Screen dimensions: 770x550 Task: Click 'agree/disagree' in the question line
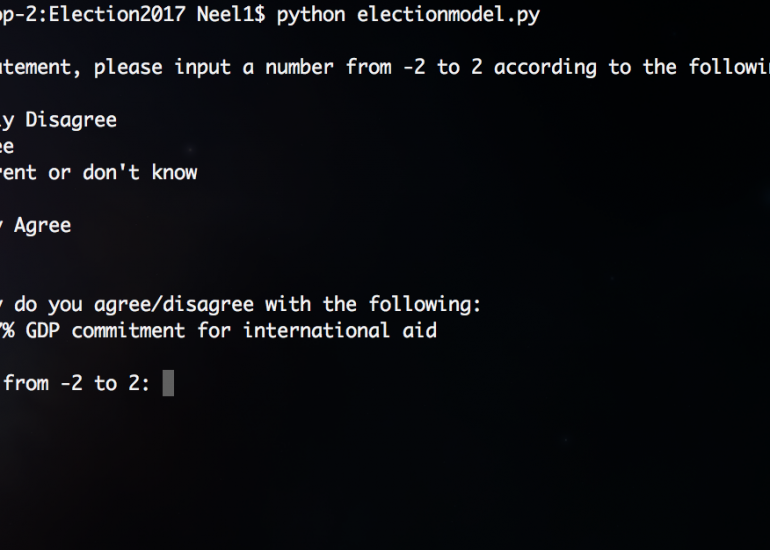click(x=174, y=305)
